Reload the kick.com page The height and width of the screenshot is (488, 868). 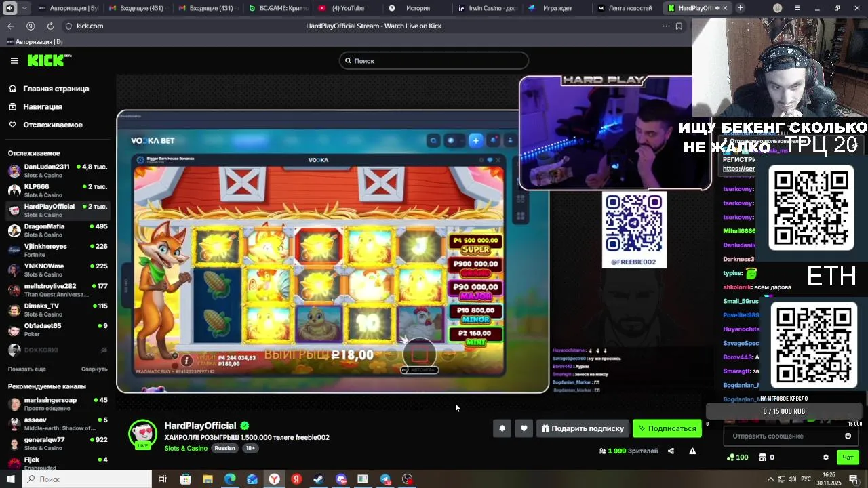click(x=50, y=26)
